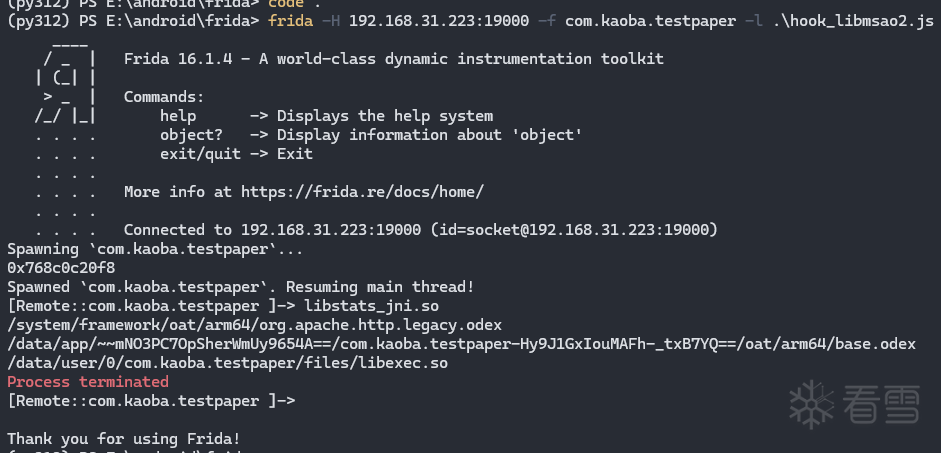Click the red Process terminated message
Viewport: 941px width, 453px height.
click(x=88, y=382)
